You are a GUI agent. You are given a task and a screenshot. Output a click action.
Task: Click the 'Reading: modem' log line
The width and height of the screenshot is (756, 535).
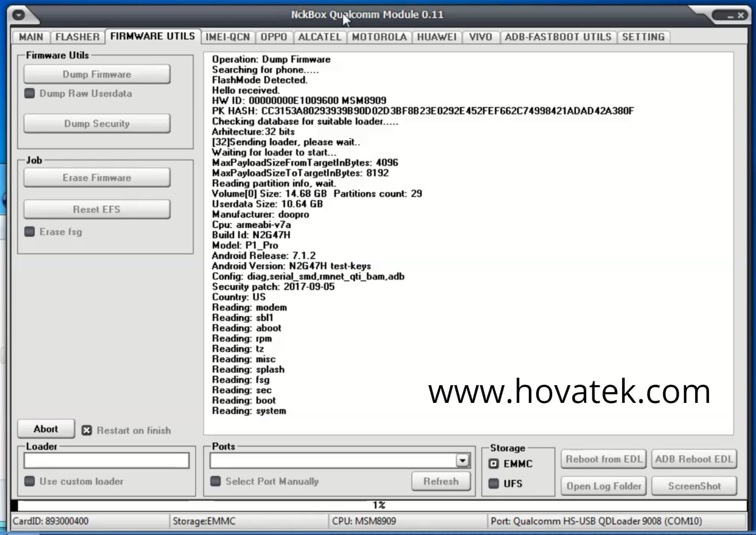pyautogui.click(x=249, y=308)
